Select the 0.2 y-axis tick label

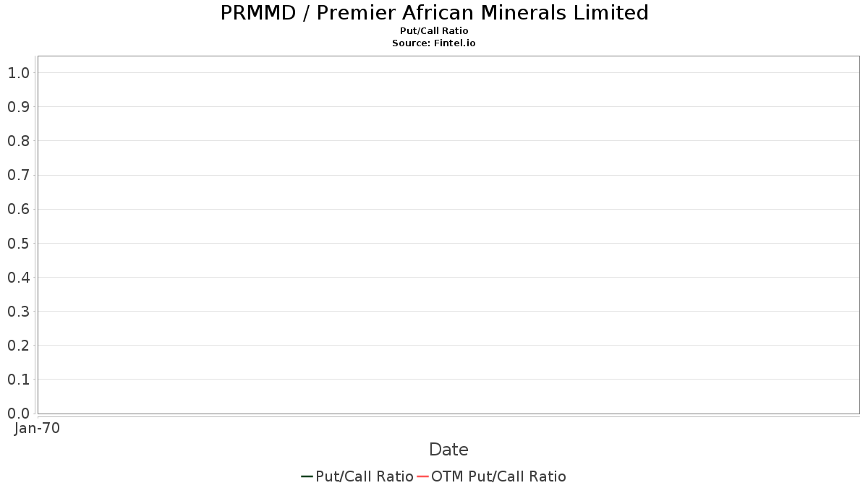(18, 346)
